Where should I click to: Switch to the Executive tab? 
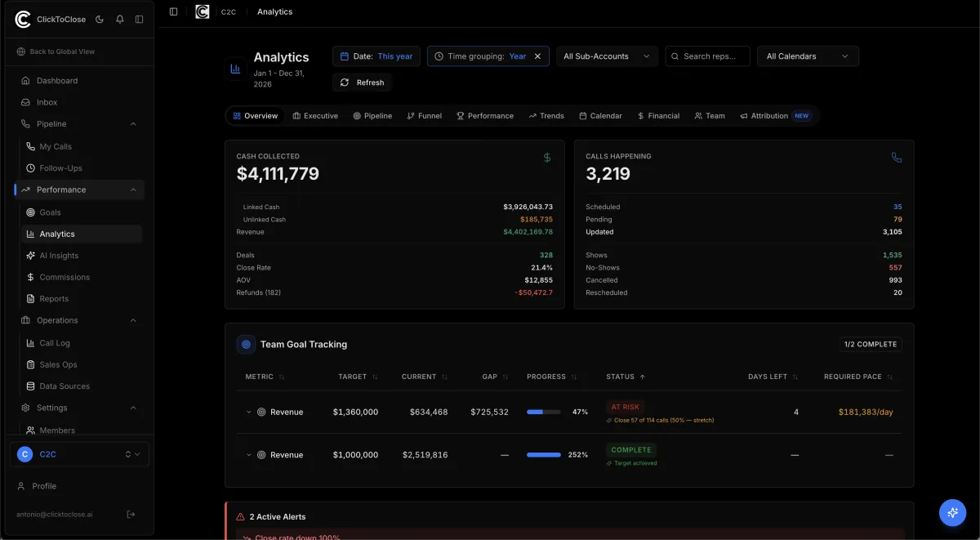(315, 116)
